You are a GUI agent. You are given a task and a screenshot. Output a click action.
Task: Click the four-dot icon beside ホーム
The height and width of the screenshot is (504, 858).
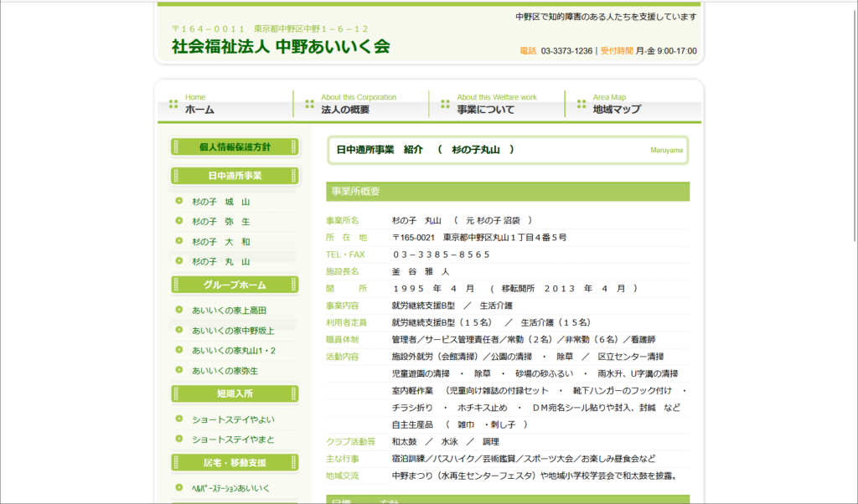[173, 104]
